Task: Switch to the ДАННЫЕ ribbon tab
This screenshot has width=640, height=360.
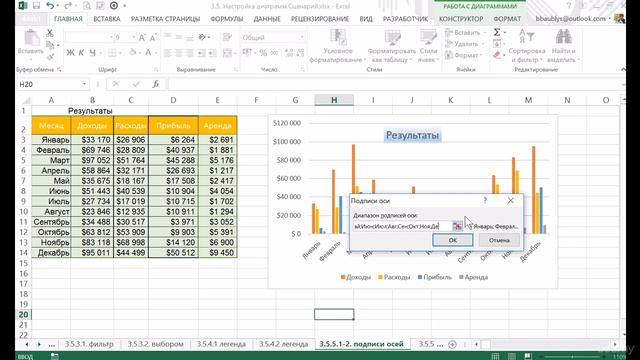Action: 267,19
